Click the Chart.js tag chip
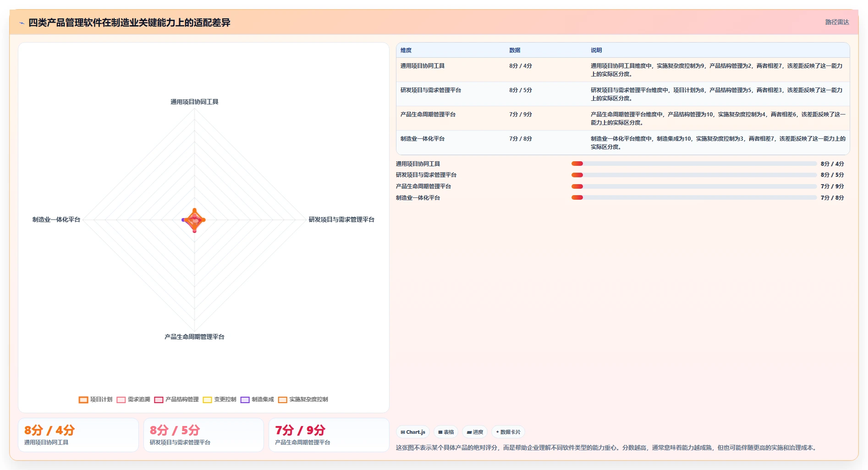868x470 pixels. point(413,432)
